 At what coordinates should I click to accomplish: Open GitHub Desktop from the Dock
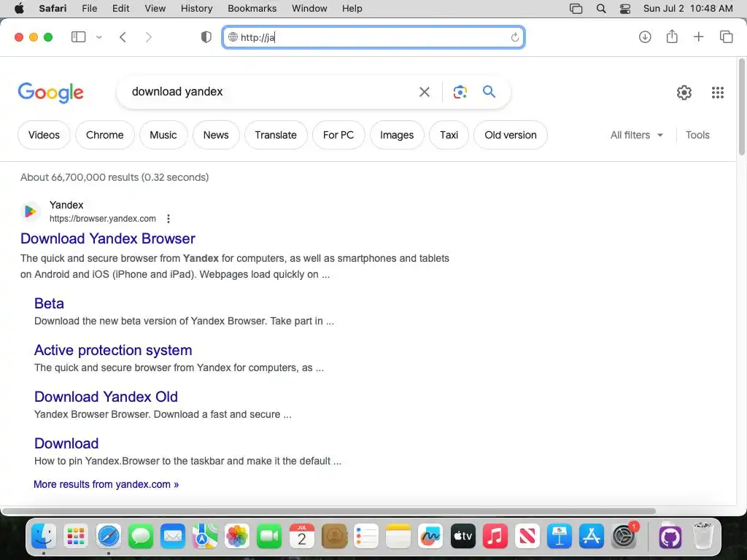(670, 536)
